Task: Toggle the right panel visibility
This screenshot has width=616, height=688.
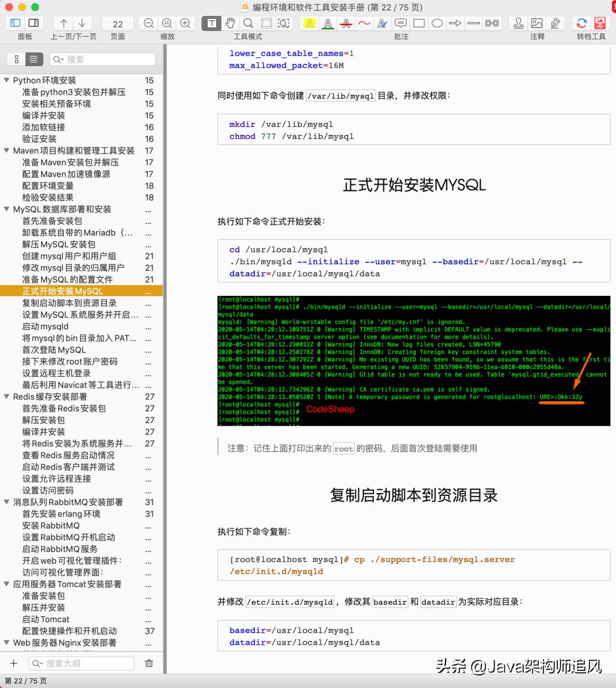Action: point(33,23)
